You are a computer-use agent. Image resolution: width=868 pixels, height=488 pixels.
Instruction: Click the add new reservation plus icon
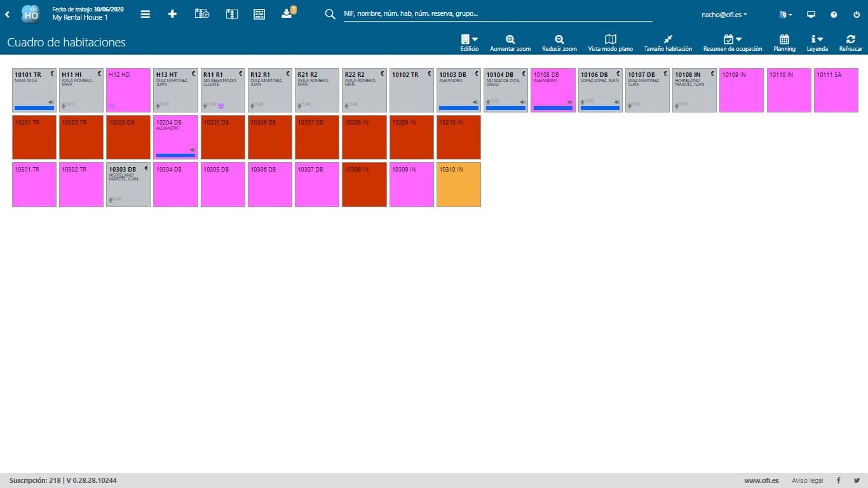point(172,13)
